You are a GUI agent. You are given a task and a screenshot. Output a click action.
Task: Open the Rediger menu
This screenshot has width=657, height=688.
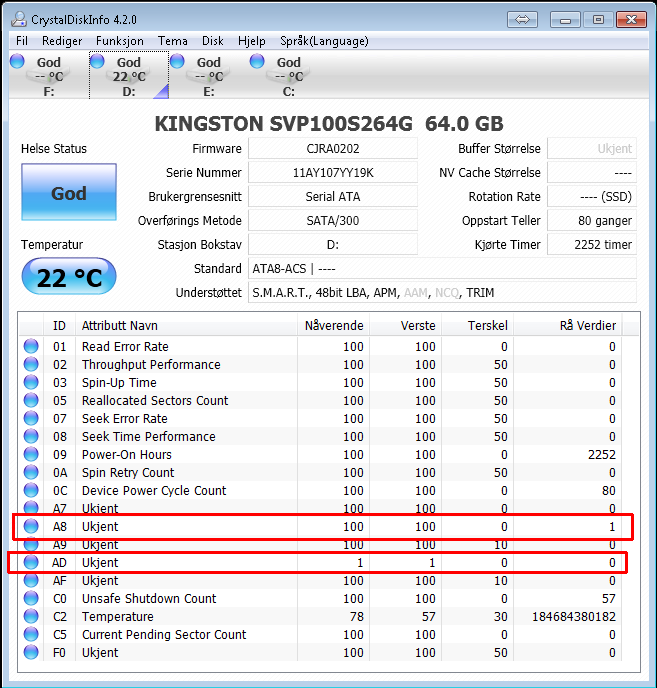[62, 41]
